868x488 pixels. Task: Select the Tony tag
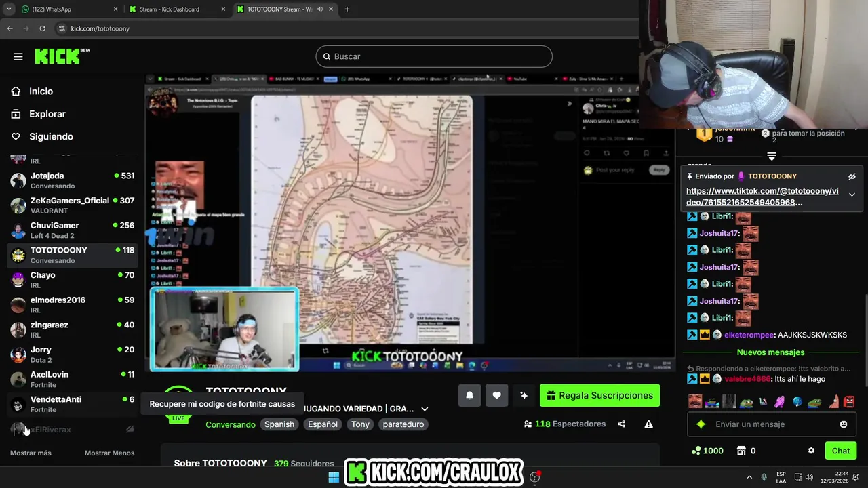[x=360, y=424]
